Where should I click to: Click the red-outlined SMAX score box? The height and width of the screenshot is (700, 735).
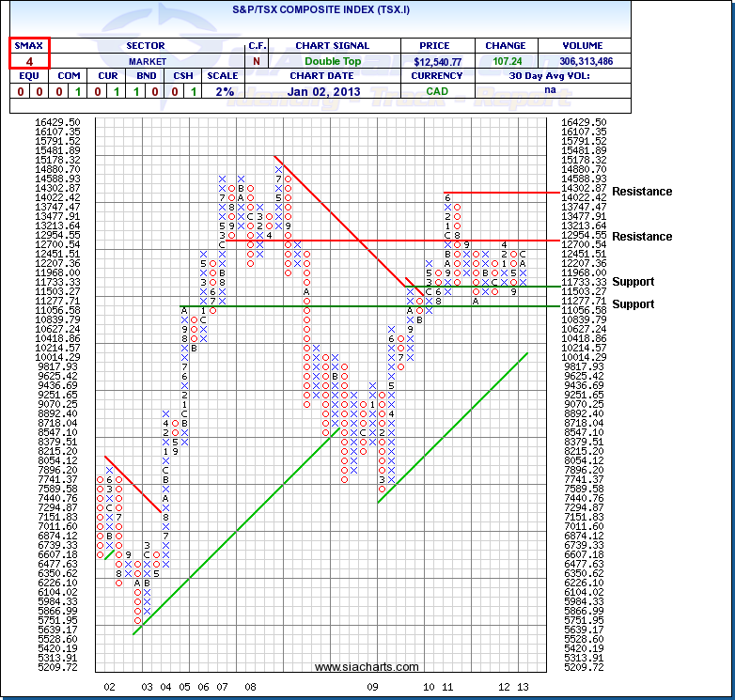pos(30,54)
